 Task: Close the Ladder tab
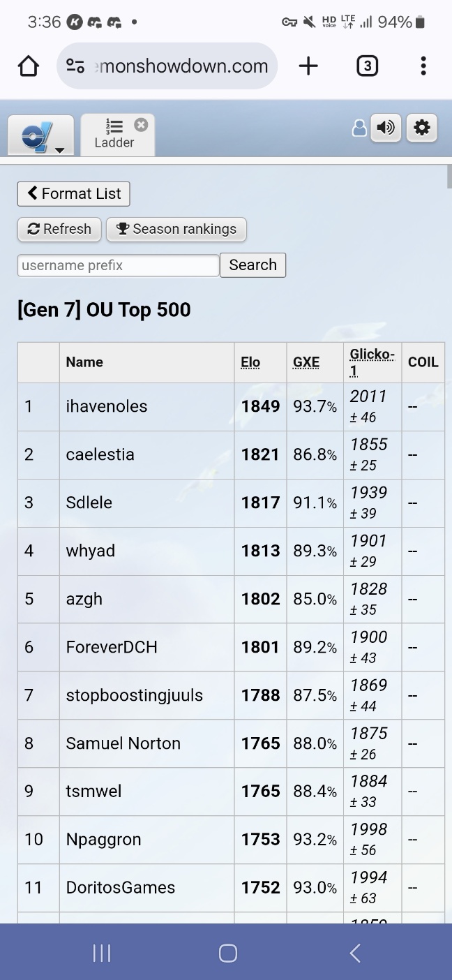[141, 125]
